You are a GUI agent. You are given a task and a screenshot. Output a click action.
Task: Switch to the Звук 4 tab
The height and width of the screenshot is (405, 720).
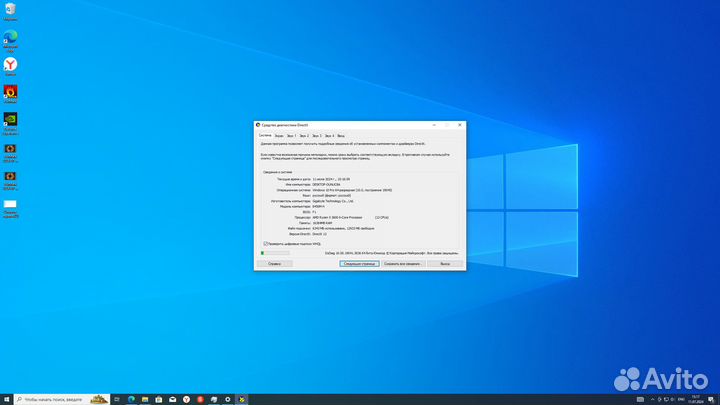(x=329, y=136)
